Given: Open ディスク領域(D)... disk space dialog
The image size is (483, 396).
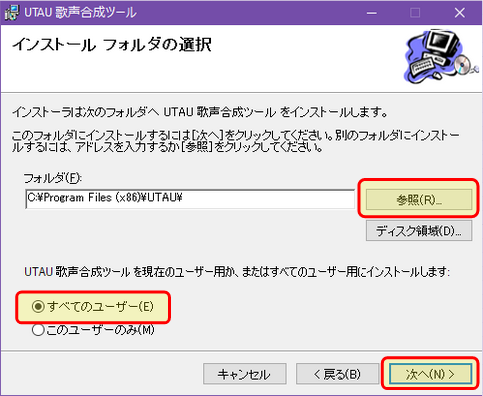Looking at the screenshot, I should click(419, 230).
